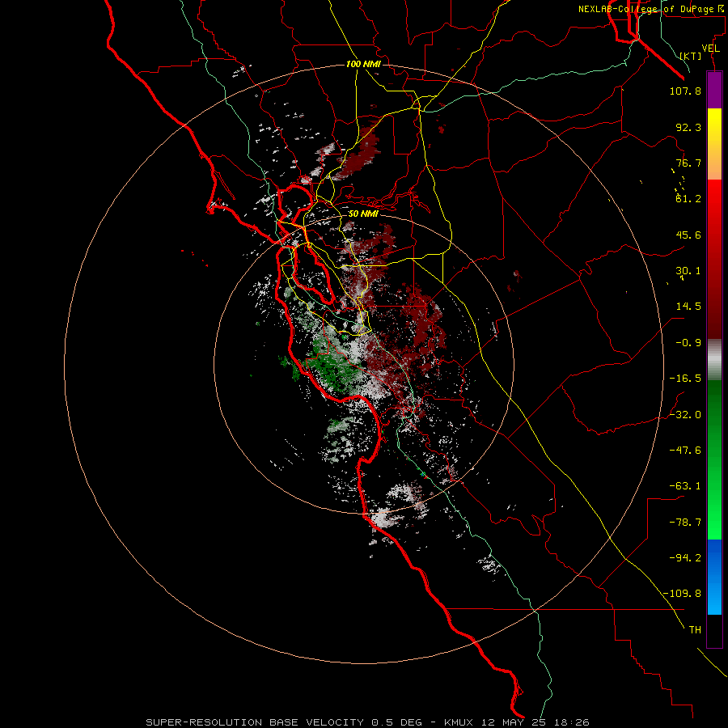This screenshot has width=728, height=728.
Task: Click the purple segment of the velocity color bar
Action: pos(714,90)
